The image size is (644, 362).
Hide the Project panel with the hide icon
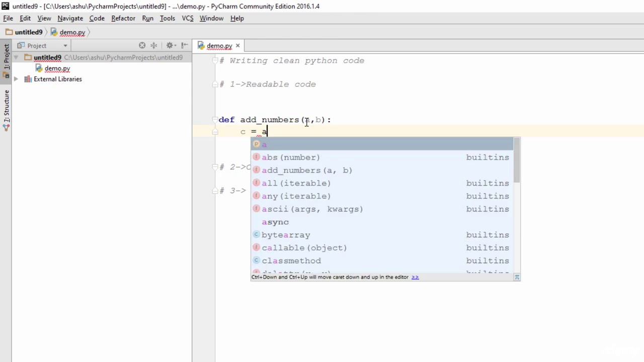pos(185,45)
